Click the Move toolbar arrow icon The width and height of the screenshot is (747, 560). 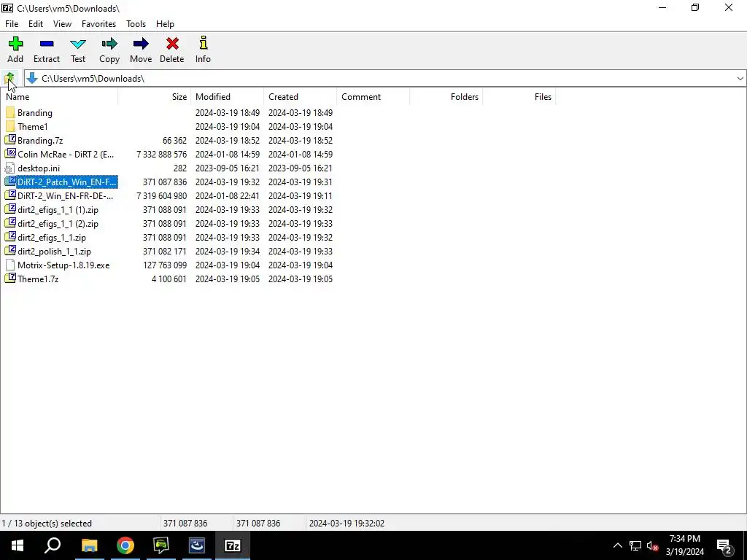point(141,44)
